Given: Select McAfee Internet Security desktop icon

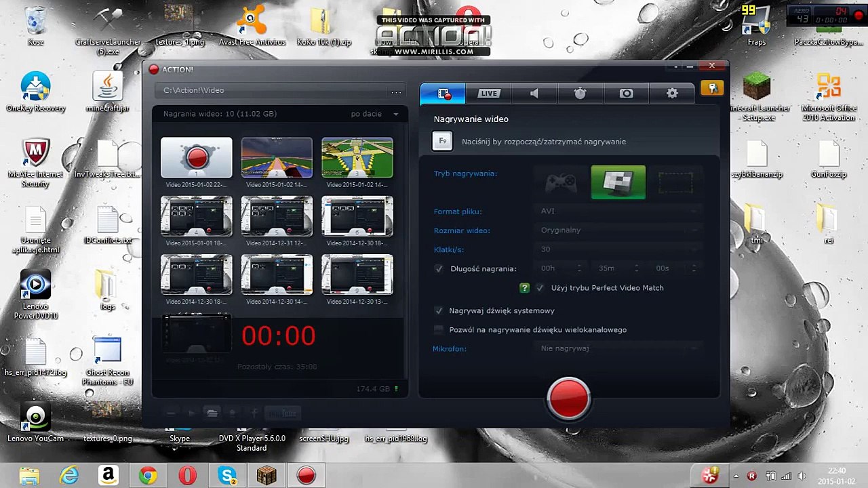Looking at the screenshot, I should click(35, 163).
